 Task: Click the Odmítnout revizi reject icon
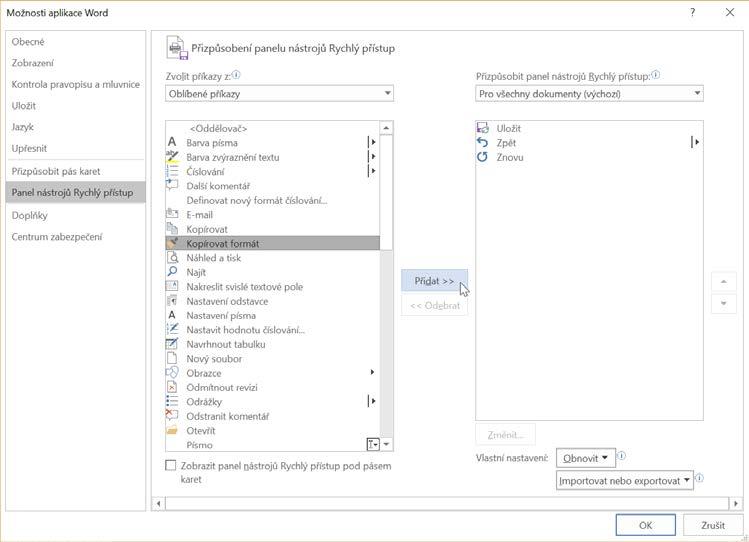pos(172,387)
